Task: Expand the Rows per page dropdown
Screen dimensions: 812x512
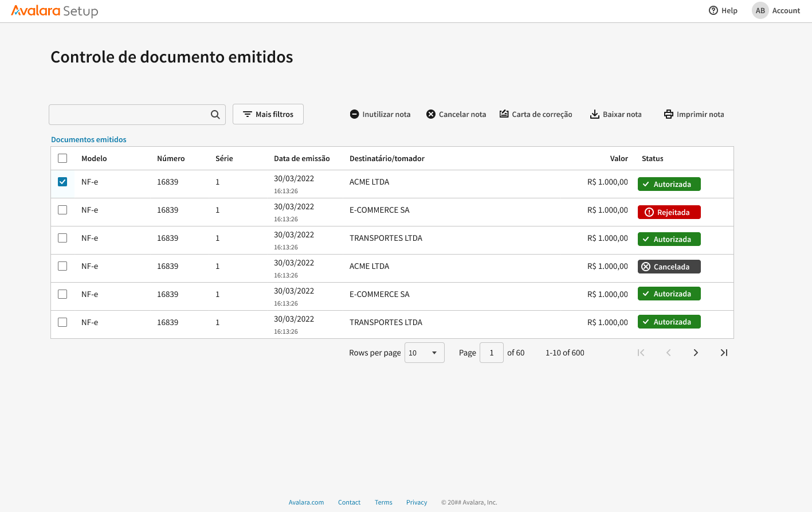Action: pos(424,353)
